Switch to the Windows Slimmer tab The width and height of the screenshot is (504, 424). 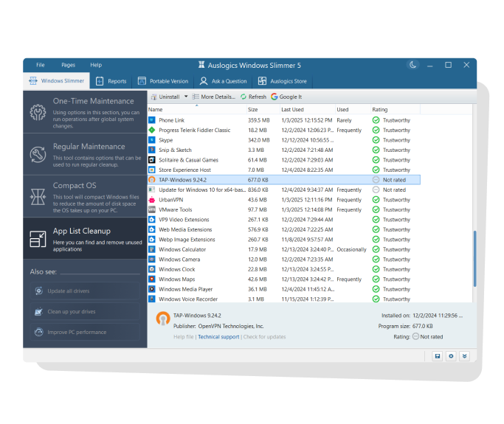coord(57,81)
